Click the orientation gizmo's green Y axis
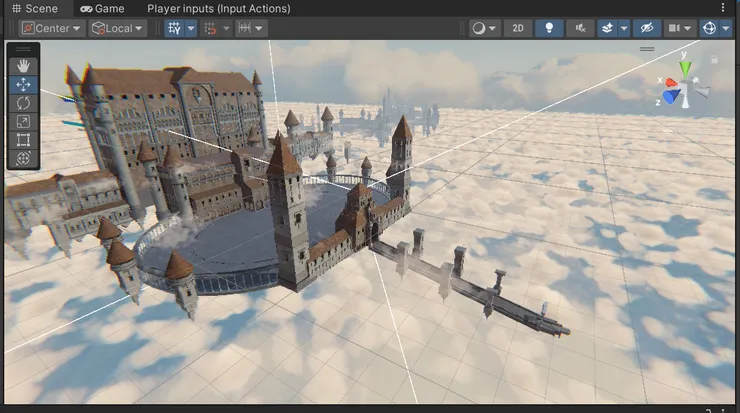This screenshot has width=740, height=413. pyautogui.click(x=684, y=69)
